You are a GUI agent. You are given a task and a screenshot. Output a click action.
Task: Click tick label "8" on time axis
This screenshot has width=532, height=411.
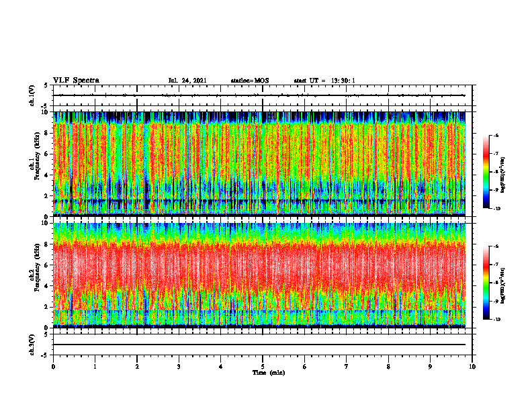click(388, 367)
